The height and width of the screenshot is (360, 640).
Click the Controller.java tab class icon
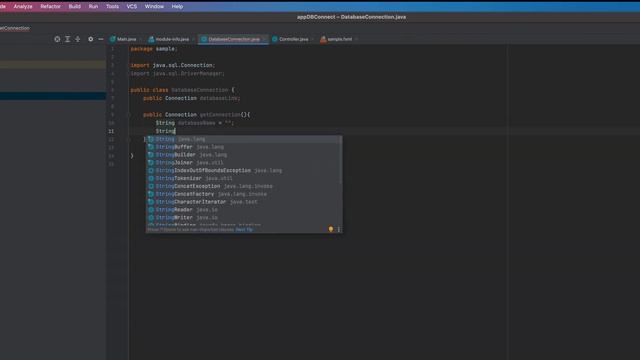pyautogui.click(x=275, y=39)
